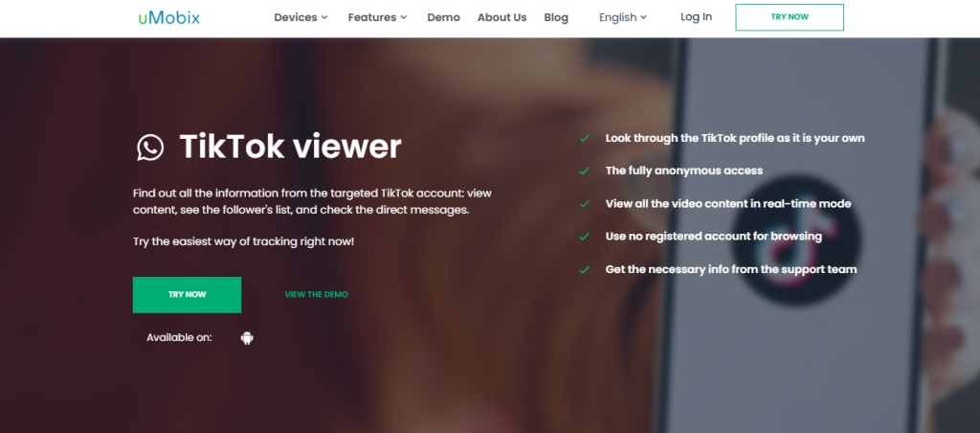Click checkmark next to 'The fully anonymous access'
980x433 pixels.
tap(584, 171)
